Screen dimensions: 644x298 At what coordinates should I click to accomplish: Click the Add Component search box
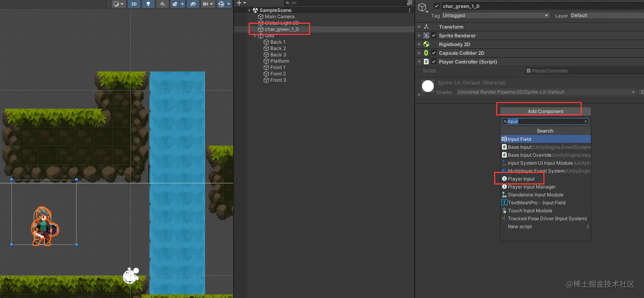click(546, 122)
